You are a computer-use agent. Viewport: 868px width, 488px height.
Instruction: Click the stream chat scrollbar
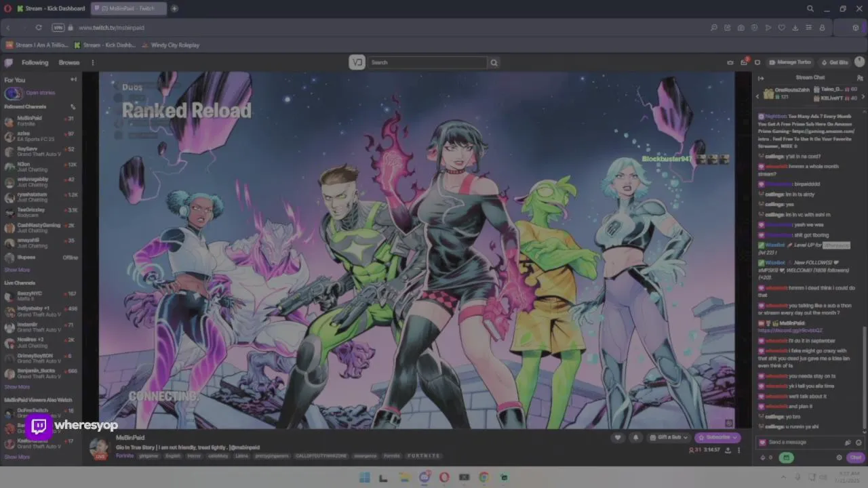[864, 378]
